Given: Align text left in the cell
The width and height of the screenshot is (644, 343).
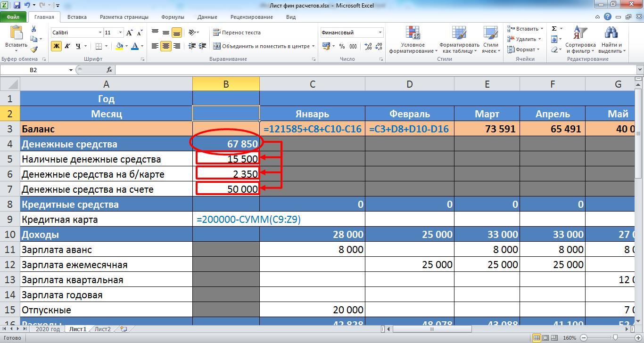Looking at the screenshot, I should click(x=155, y=46).
